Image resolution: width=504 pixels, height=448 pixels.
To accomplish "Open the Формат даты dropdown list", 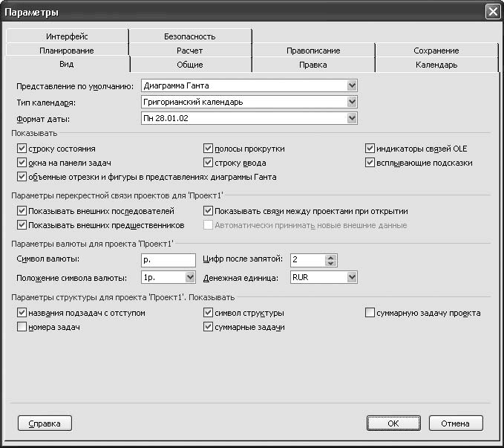I will [352, 118].
